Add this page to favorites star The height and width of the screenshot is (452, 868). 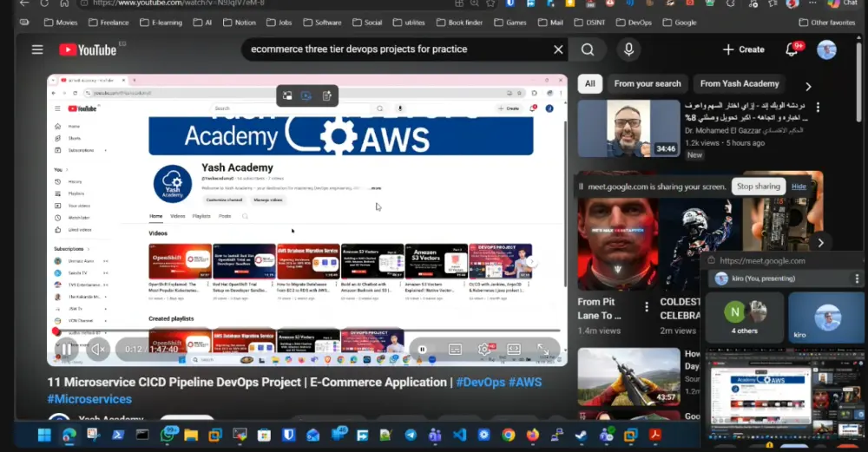point(490,3)
